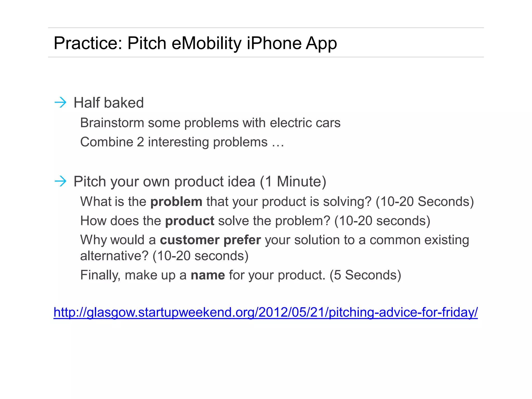This screenshot has height=399, width=532.
Task: Select the Brainstorm some problems with electric cars line
Action: (210, 123)
